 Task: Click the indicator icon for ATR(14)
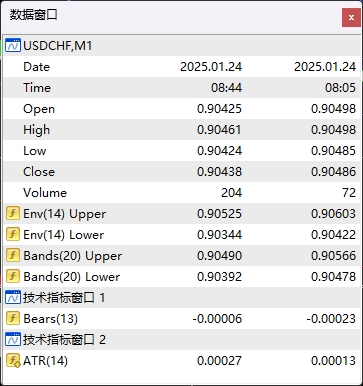coord(13,361)
